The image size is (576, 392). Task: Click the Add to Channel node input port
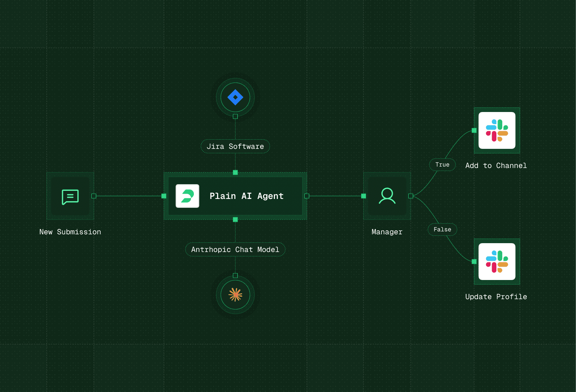tap(474, 130)
